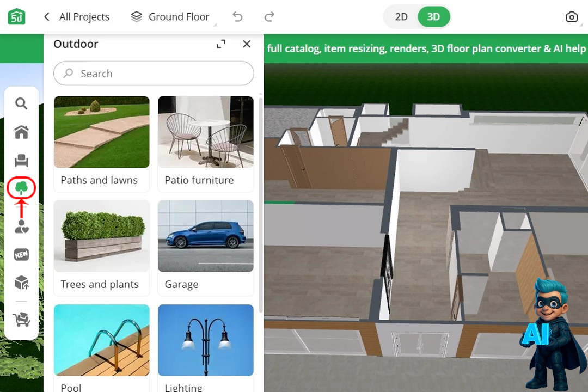The image size is (588, 392).
Task: Open the Paths and lawns category
Action: [101, 144]
